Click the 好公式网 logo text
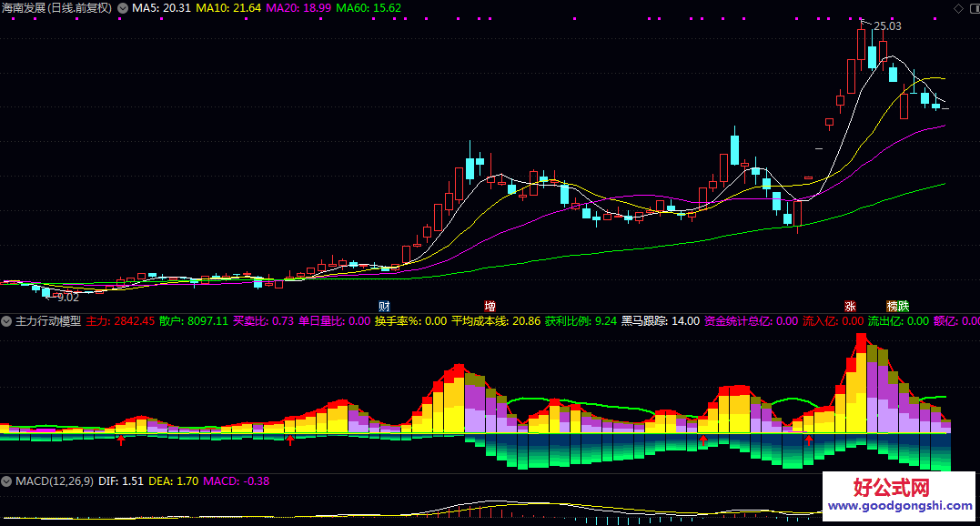Viewport: 980px width, 526px height. tap(892, 489)
